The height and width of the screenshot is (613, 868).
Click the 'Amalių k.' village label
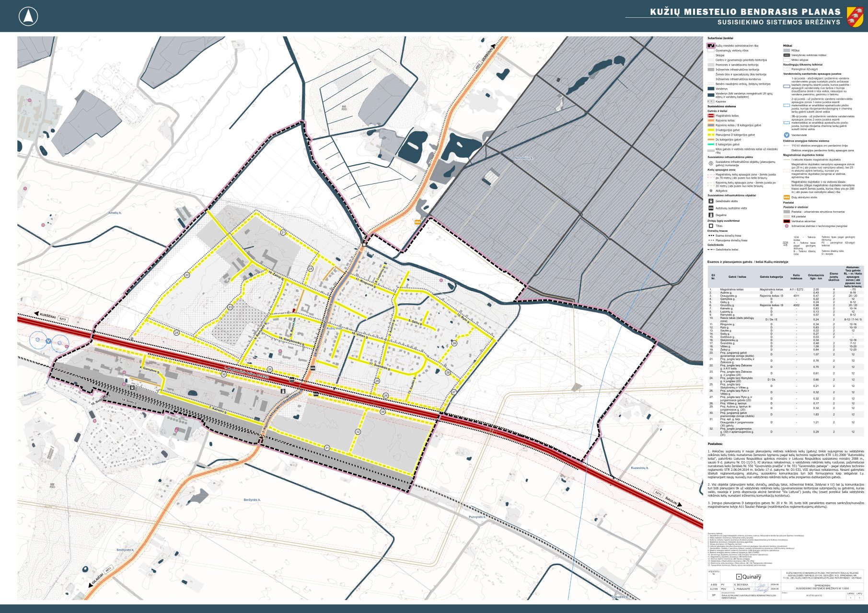[115, 213]
